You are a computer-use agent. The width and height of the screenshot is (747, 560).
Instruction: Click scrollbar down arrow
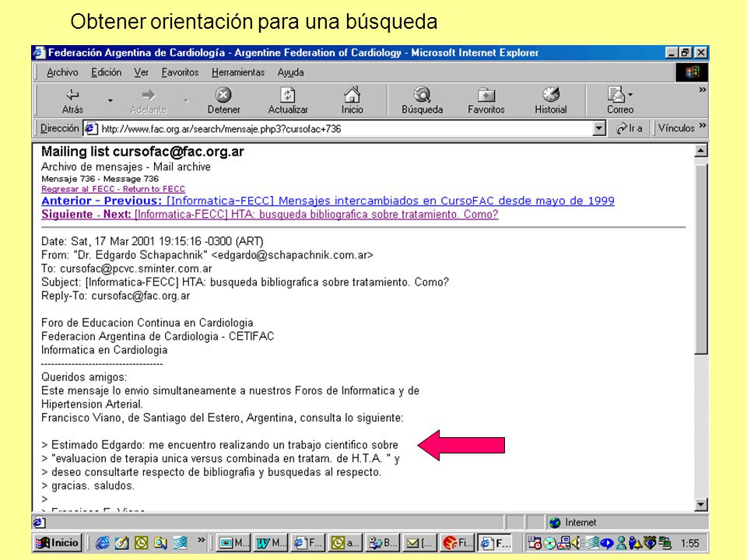(701, 504)
